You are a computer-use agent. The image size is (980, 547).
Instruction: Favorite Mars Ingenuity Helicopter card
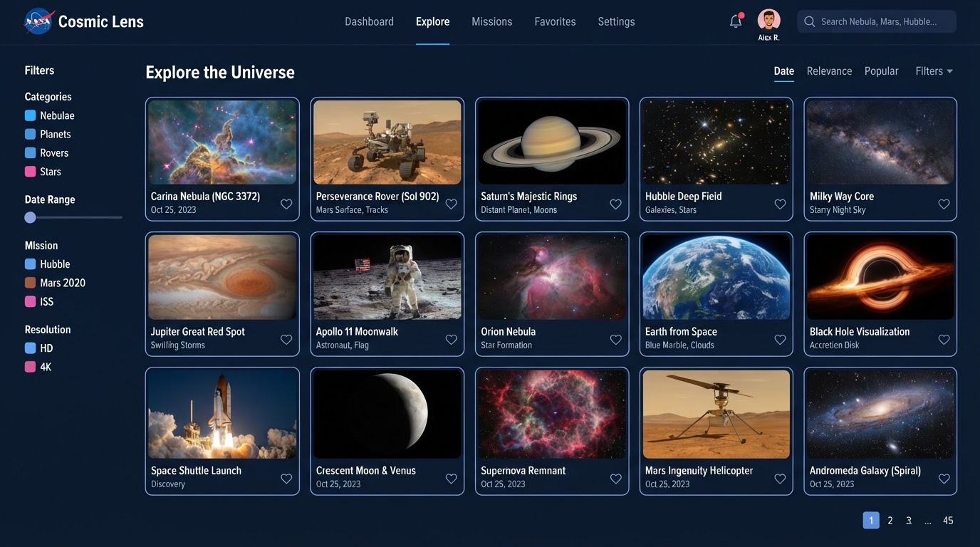[780, 478]
